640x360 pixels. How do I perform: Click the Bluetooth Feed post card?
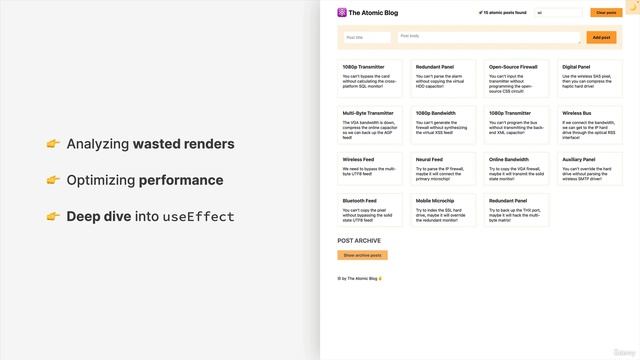[370, 210]
